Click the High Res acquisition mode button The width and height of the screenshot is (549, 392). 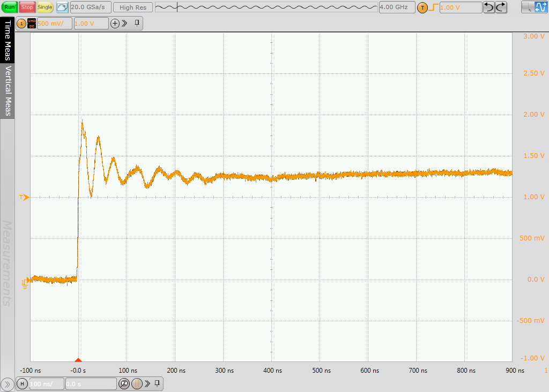coord(133,7)
